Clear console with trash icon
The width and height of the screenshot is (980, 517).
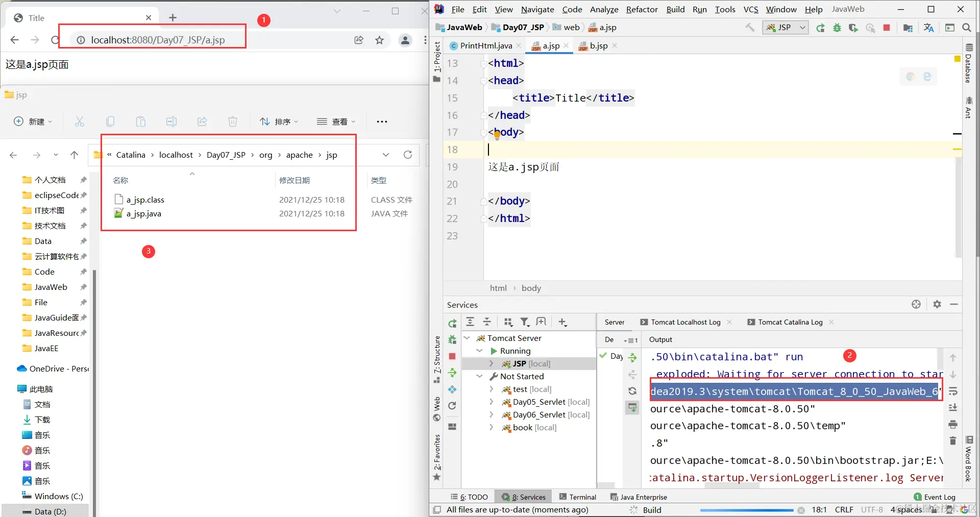[953, 440]
